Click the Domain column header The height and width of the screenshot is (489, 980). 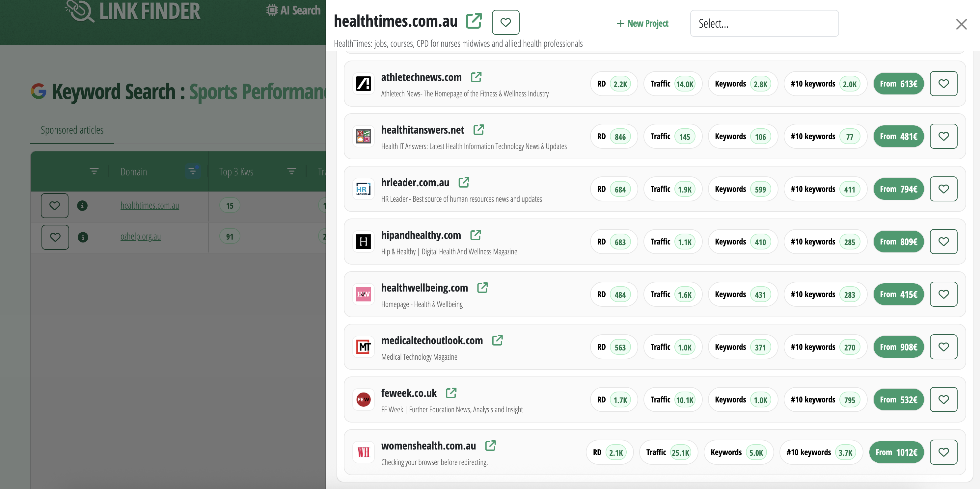coord(134,172)
